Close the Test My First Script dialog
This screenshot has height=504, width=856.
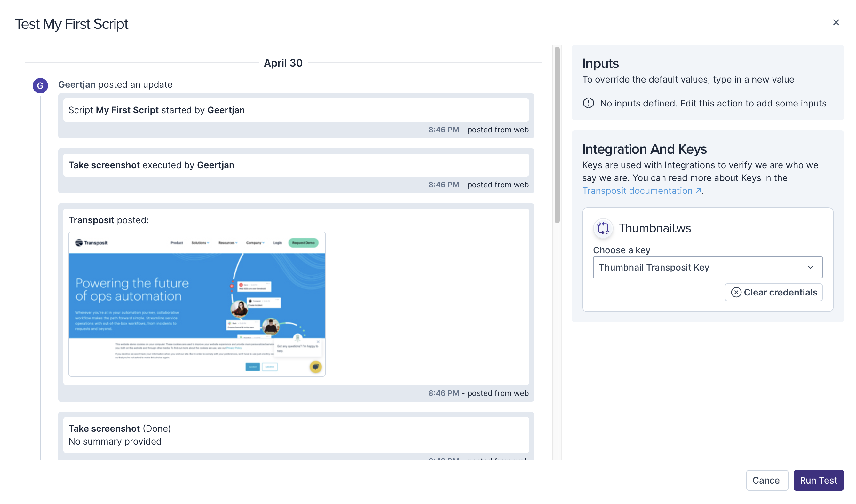(x=836, y=22)
